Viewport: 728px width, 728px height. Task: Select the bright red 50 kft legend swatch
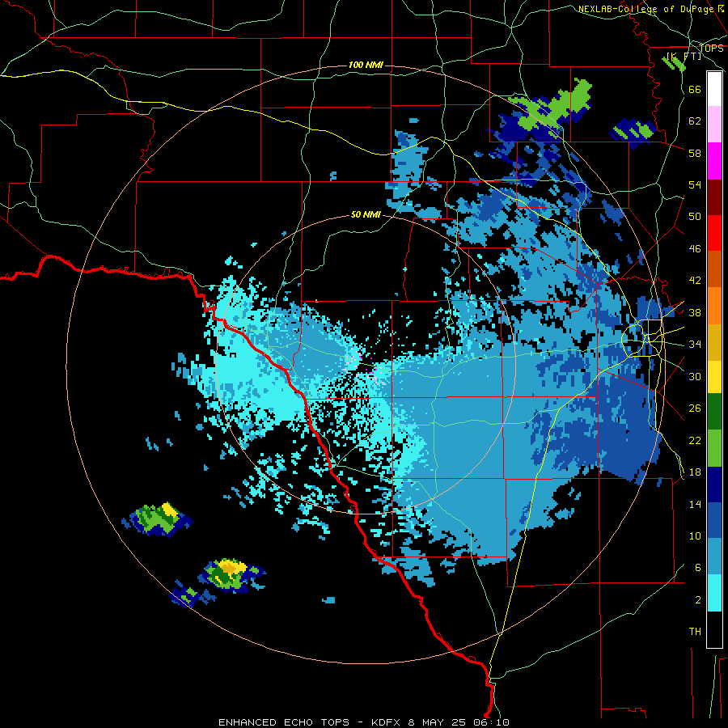(x=714, y=234)
